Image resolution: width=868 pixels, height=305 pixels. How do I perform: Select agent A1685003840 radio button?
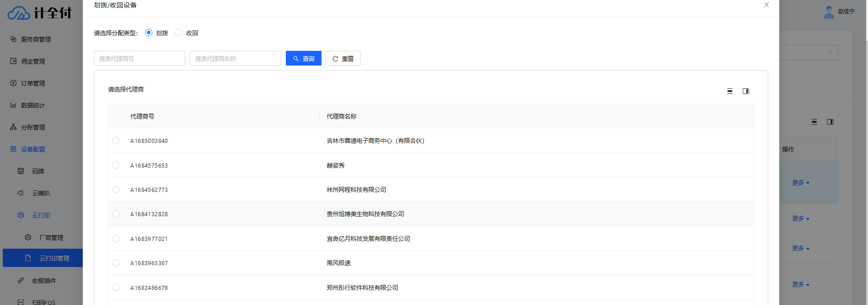116,141
